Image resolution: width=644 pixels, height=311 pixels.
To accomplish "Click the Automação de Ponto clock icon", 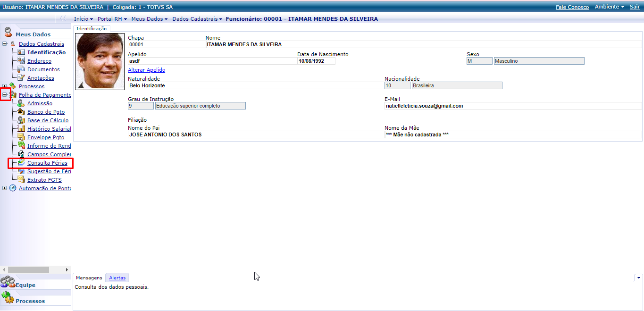I will click(13, 188).
